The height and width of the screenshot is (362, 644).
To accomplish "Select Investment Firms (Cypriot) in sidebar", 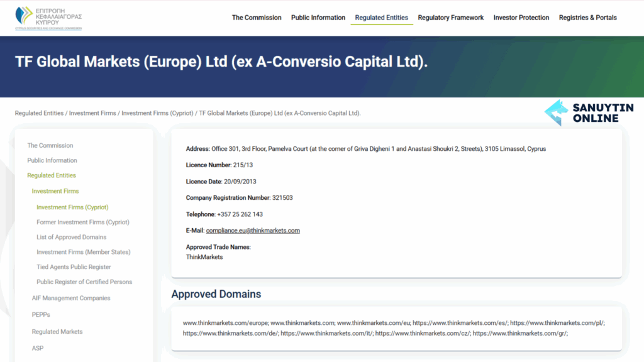I will (x=72, y=207).
